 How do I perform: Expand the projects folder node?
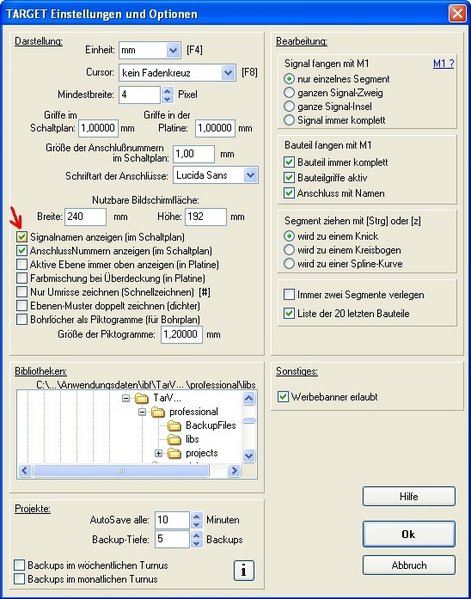pyautogui.click(x=159, y=453)
